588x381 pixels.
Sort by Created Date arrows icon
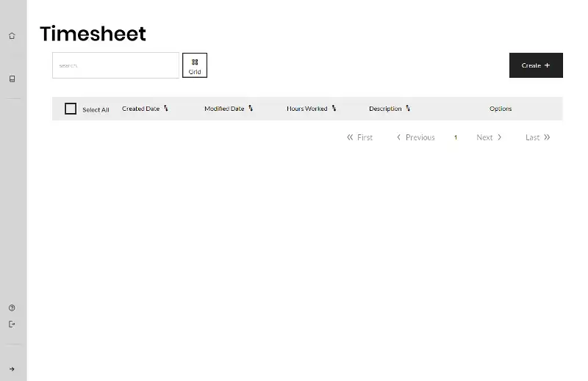click(166, 109)
